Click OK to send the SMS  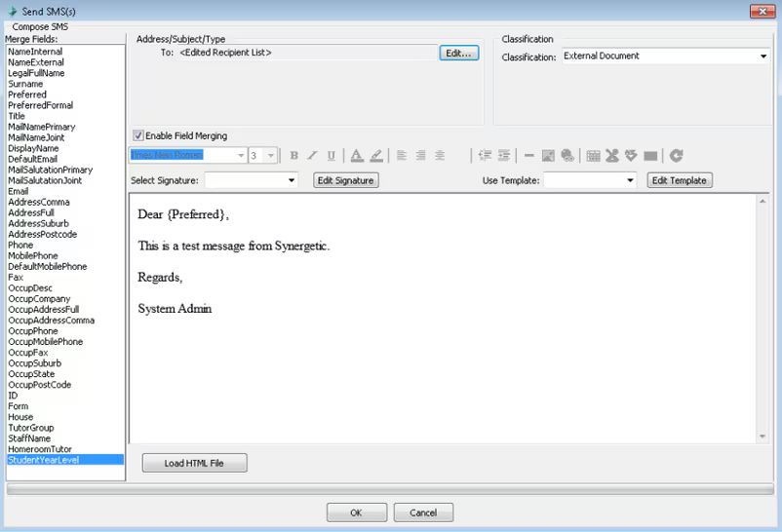click(x=357, y=513)
